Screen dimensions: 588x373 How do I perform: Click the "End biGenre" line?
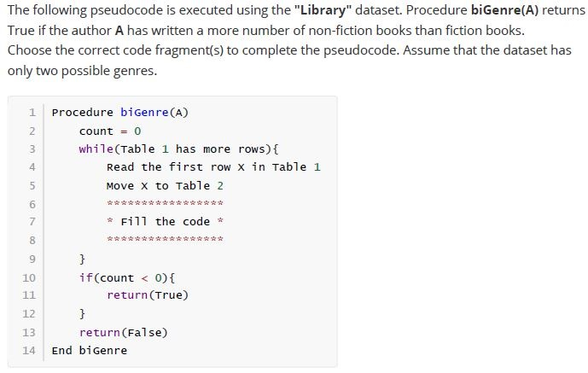pyautogui.click(x=90, y=351)
